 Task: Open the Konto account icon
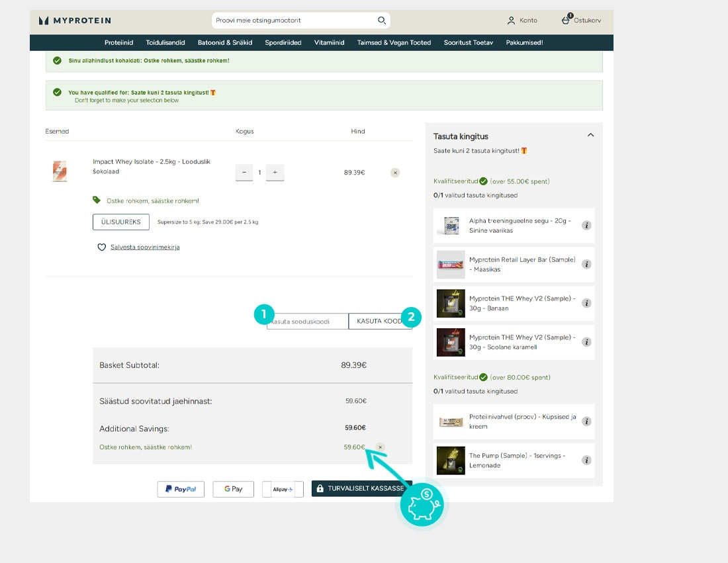pos(511,21)
